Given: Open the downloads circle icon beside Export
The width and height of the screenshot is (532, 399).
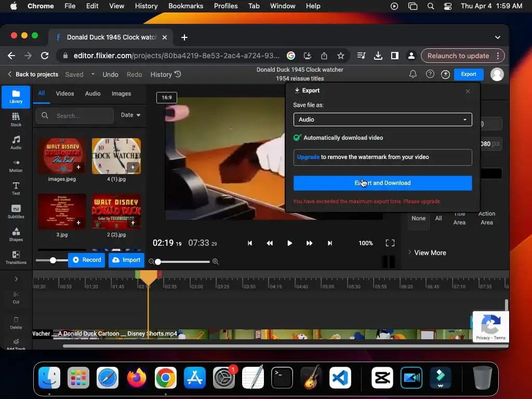Looking at the screenshot, I should tap(445, 74).
